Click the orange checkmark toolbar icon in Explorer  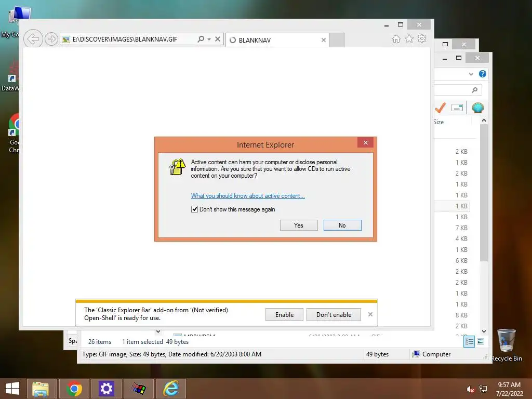(x=440, y=108)
